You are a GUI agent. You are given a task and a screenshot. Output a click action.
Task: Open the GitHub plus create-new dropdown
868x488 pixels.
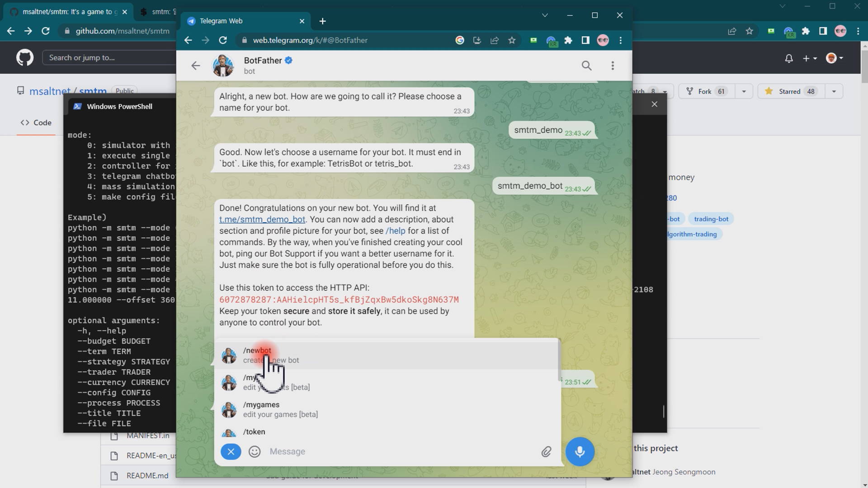pyautogui.click(x=809, y=58)
